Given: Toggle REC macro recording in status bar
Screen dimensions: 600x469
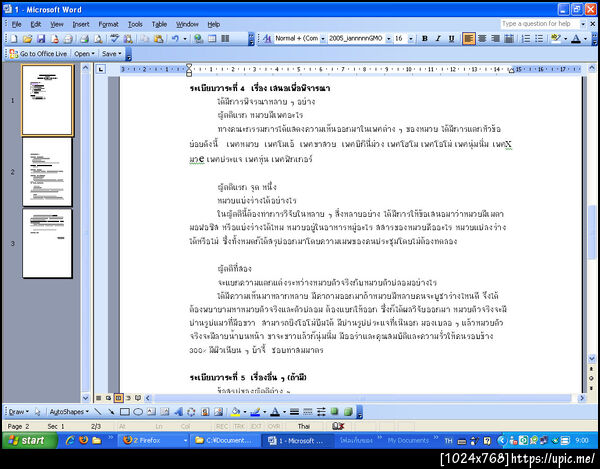Looking at the screenshot, I should click(x=222, y=426).
